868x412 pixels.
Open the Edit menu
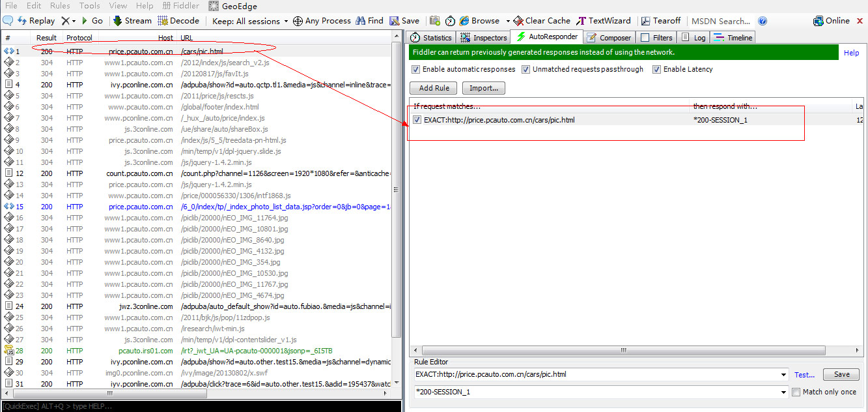(34, 6)
